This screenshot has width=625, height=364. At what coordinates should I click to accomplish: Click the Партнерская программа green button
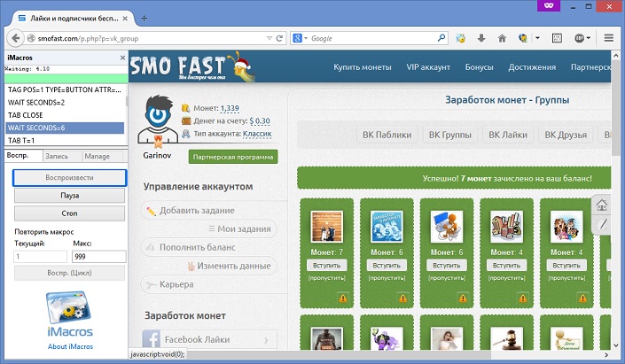pyautogui.click(x=233, y=157)
